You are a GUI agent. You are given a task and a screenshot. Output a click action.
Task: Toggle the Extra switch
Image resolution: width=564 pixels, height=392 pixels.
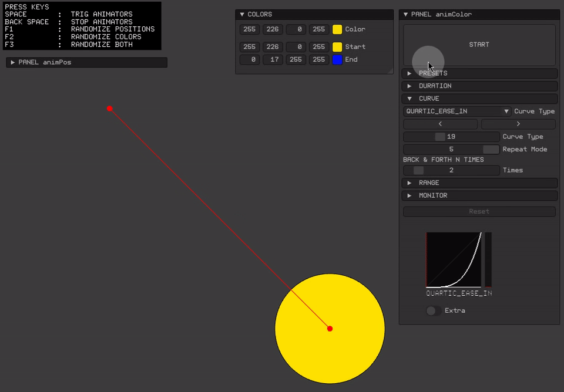click(x=434, y=310)
